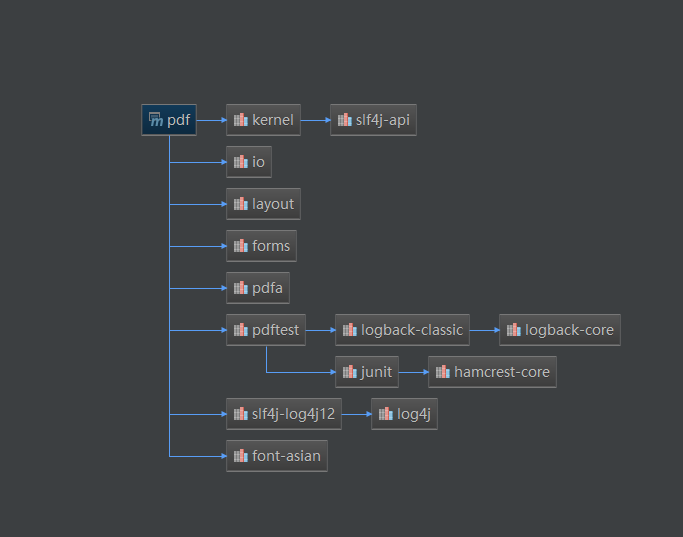Click the library icon of logback-classic

[349, 330]
